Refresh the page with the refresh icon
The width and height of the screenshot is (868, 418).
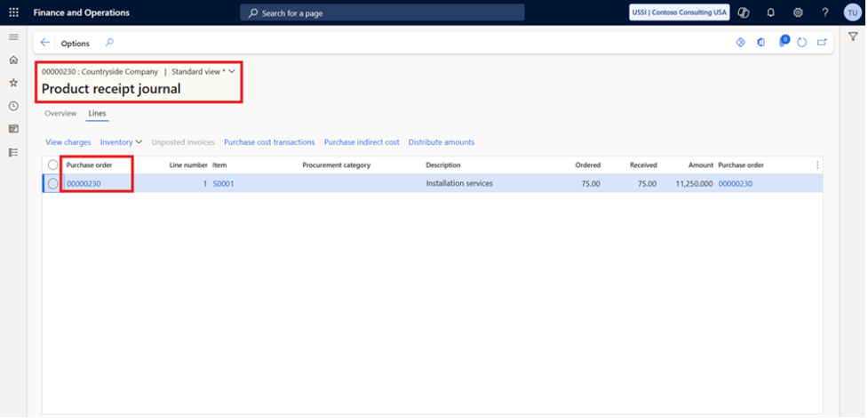point(801,43)
